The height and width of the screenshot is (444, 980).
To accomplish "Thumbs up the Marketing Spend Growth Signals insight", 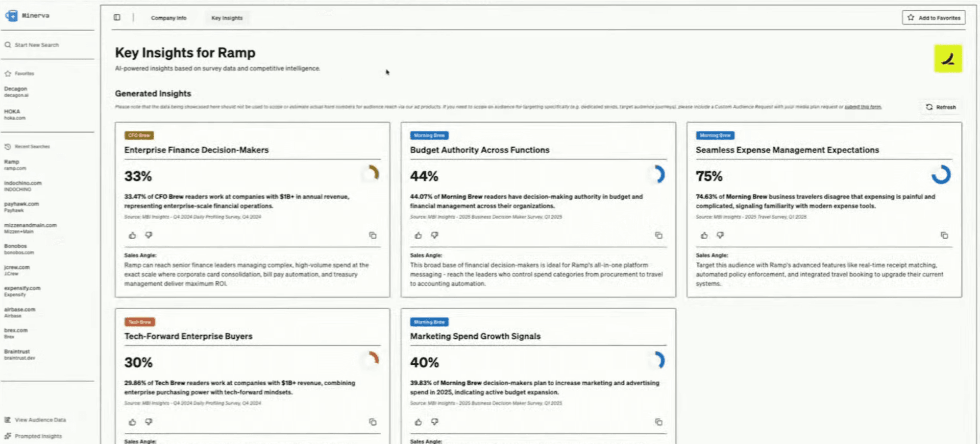I will point(418,422).
